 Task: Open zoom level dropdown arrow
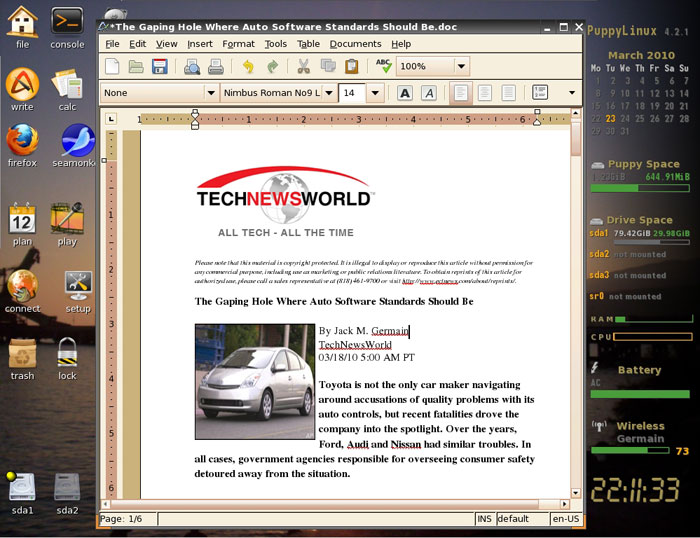[x=462, y=67]
